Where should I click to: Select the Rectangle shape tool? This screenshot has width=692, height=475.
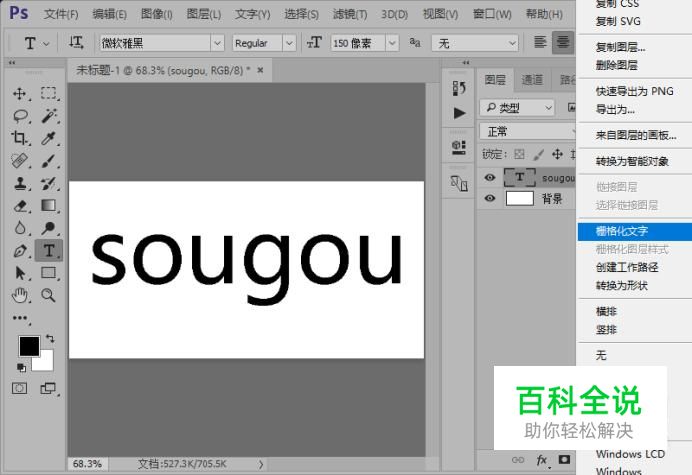(x=49, y=273)
